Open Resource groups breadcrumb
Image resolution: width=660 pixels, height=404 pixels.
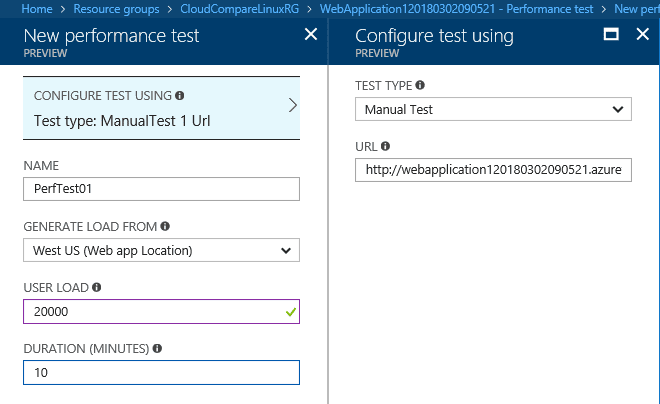(116, 9)
